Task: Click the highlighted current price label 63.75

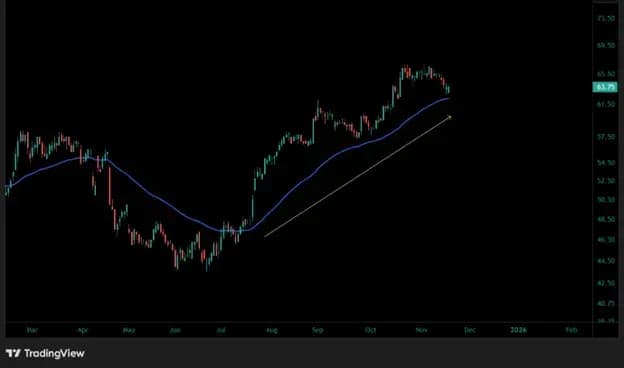Action: [x=605, y=87]
